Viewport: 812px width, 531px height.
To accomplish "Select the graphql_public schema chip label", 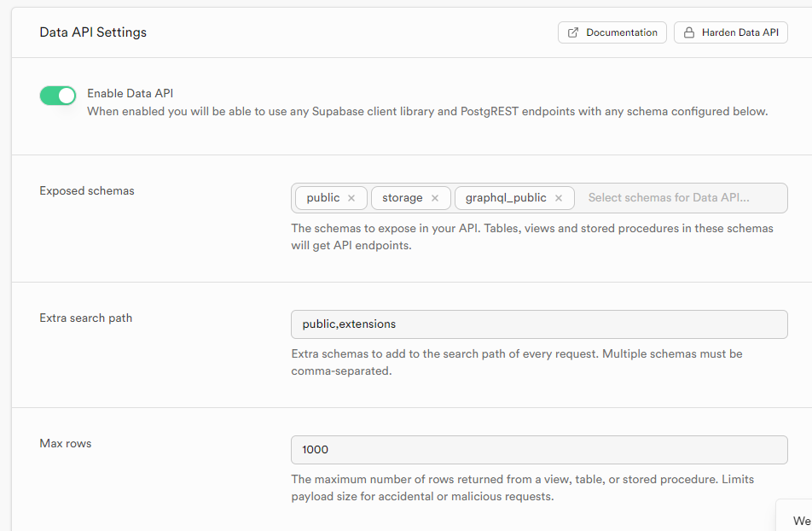I will 506,198.
